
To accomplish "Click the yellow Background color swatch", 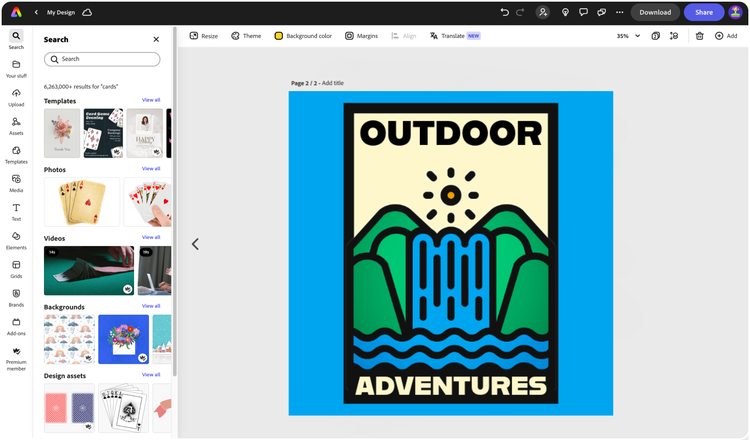I will (279, 36).
